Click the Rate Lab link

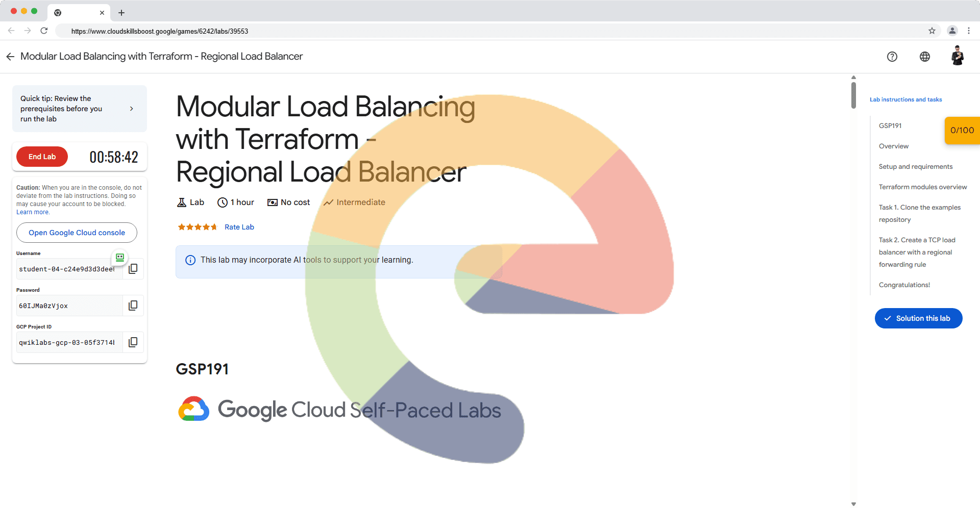pos(239,227)
